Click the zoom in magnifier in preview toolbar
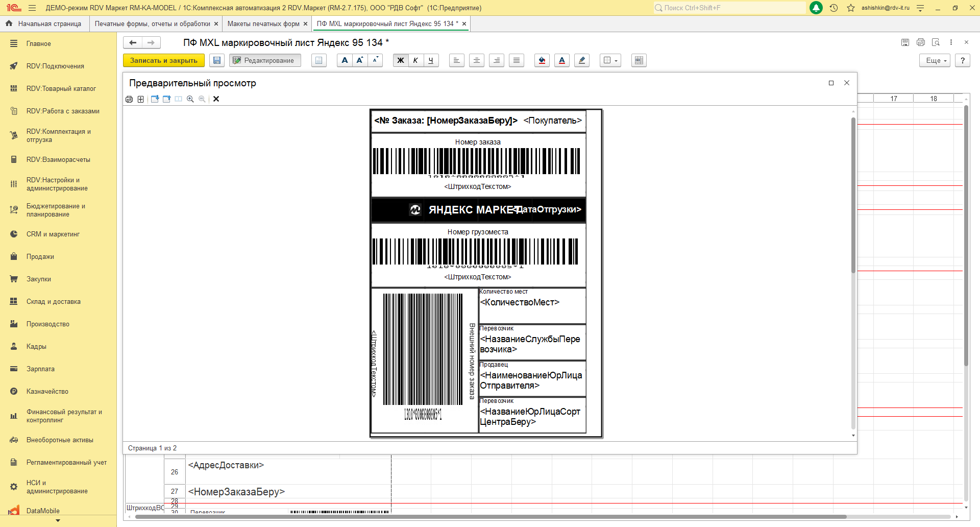The image size is (980, 527). click(x=190, y=99)
